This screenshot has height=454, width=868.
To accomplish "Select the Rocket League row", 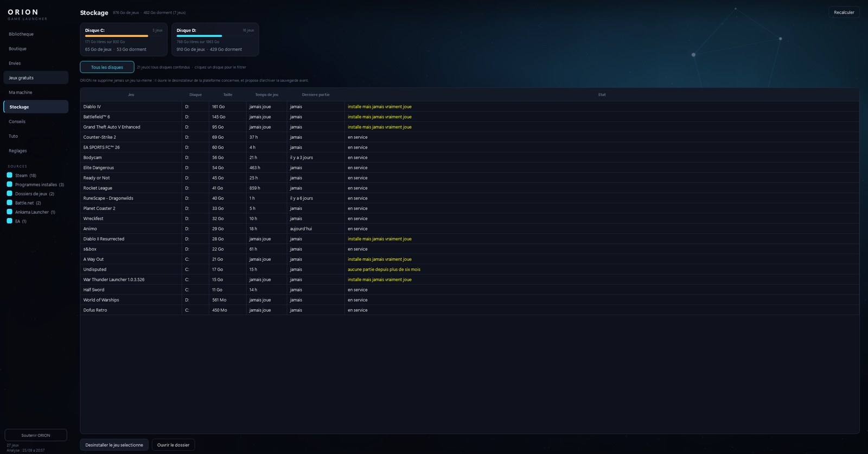I will click(470, 188).
